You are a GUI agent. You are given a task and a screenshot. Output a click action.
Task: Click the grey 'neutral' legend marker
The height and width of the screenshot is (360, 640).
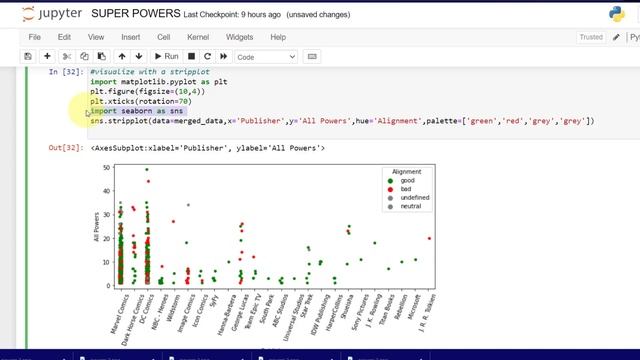pyautogui.click(x=390, y=207)
